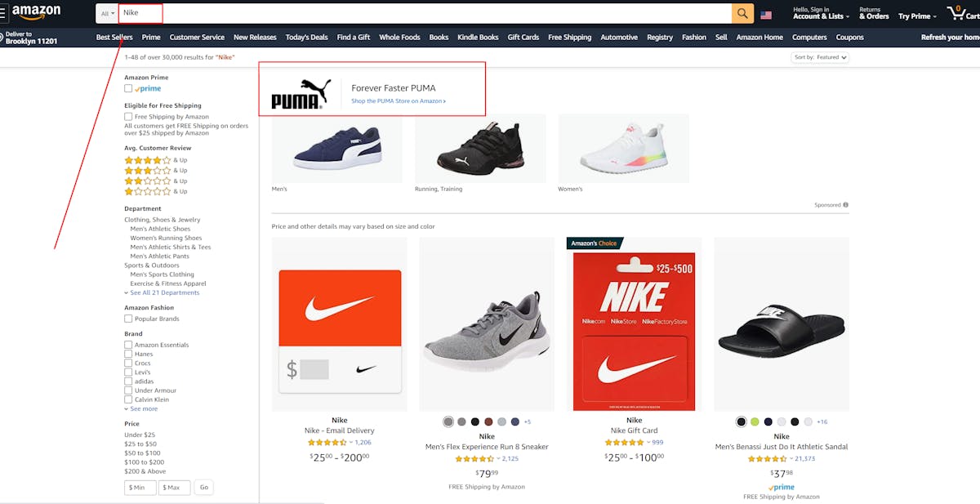
Task: Click star rating of Benassi sandal
Action: [x=768, y=458]
